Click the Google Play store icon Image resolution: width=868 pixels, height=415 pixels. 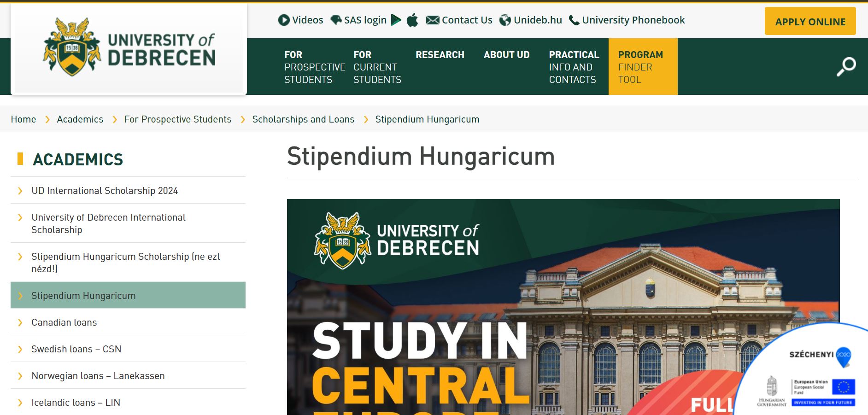click(396, 20)
